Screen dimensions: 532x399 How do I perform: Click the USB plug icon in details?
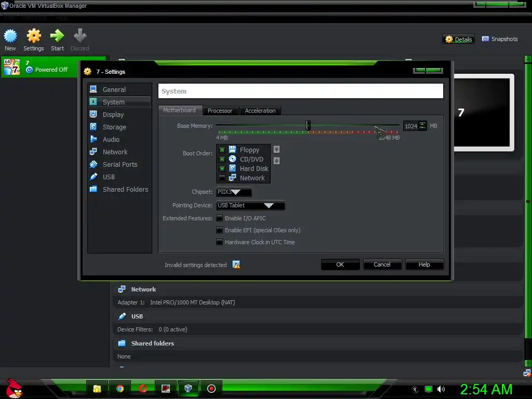pos(122,316)
